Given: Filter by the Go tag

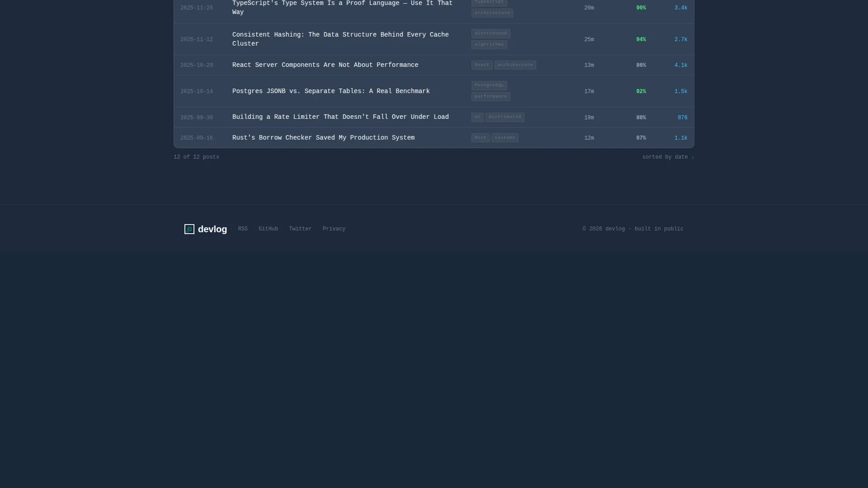Looking at the screenshot, I should [x=477, y=117].
